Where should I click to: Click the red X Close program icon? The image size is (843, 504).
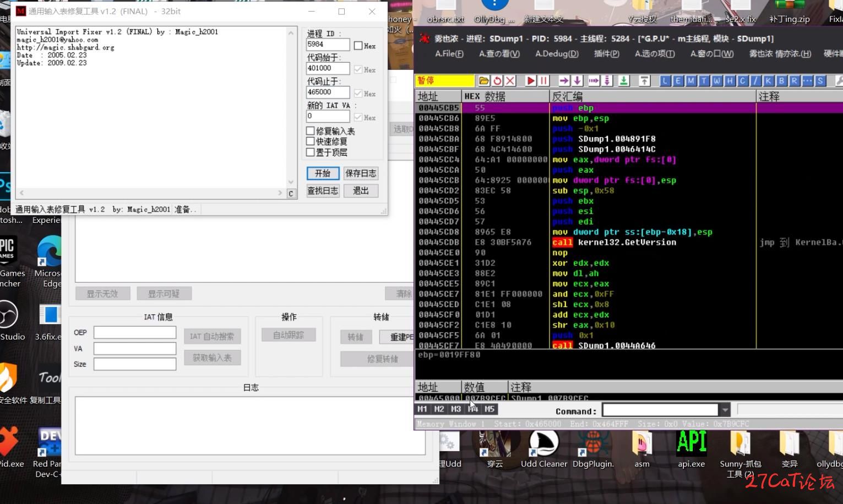[x=510, y=81]
